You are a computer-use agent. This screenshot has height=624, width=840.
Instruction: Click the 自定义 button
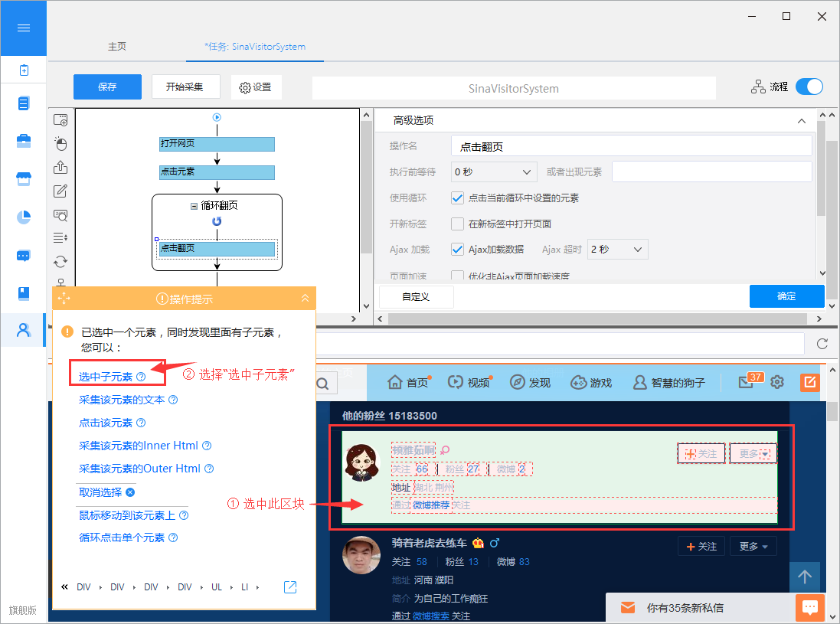coord(417,297)
